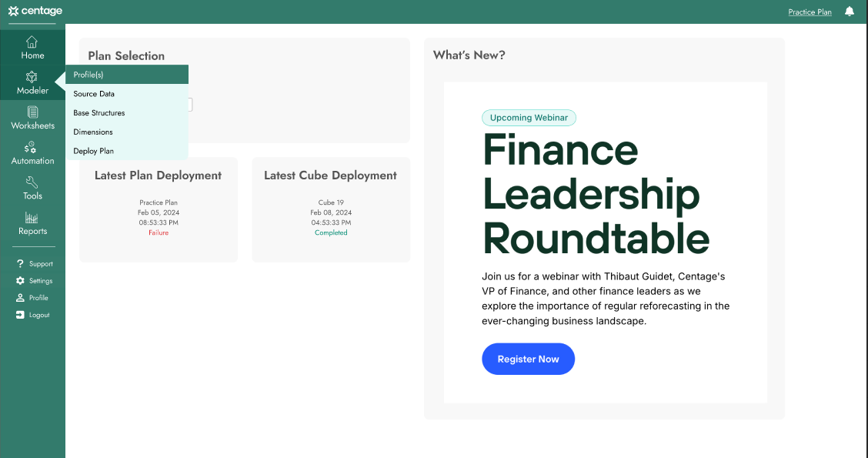Click the Latest Cube Deployment card

[x=331, y=209]
